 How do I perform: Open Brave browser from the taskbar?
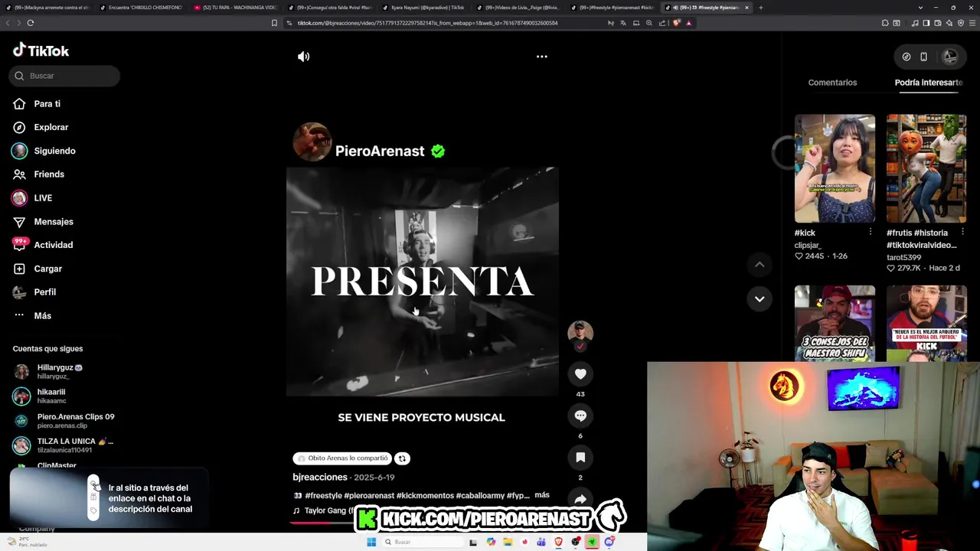pyautogui.click(x=558, y=542)
